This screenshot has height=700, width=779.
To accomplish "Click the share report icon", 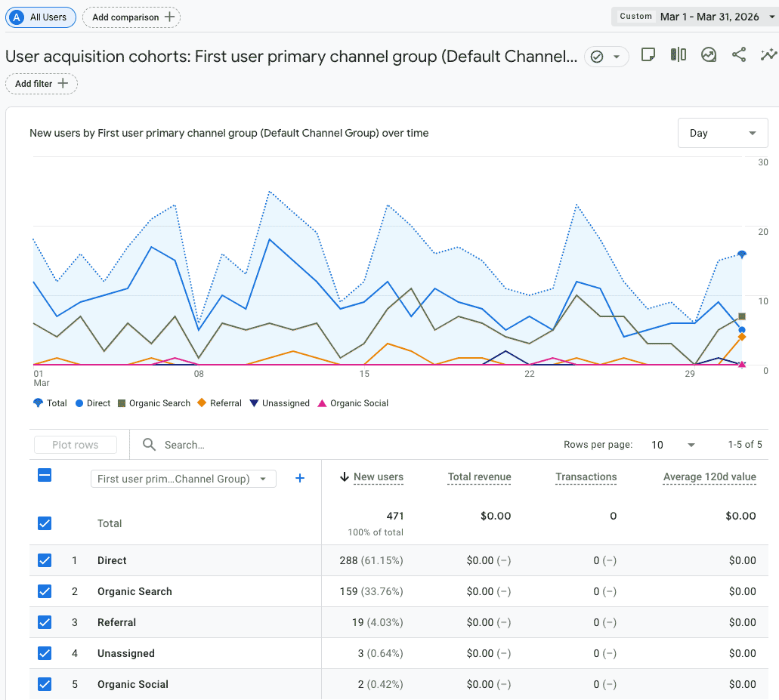I will click(739, 55).
